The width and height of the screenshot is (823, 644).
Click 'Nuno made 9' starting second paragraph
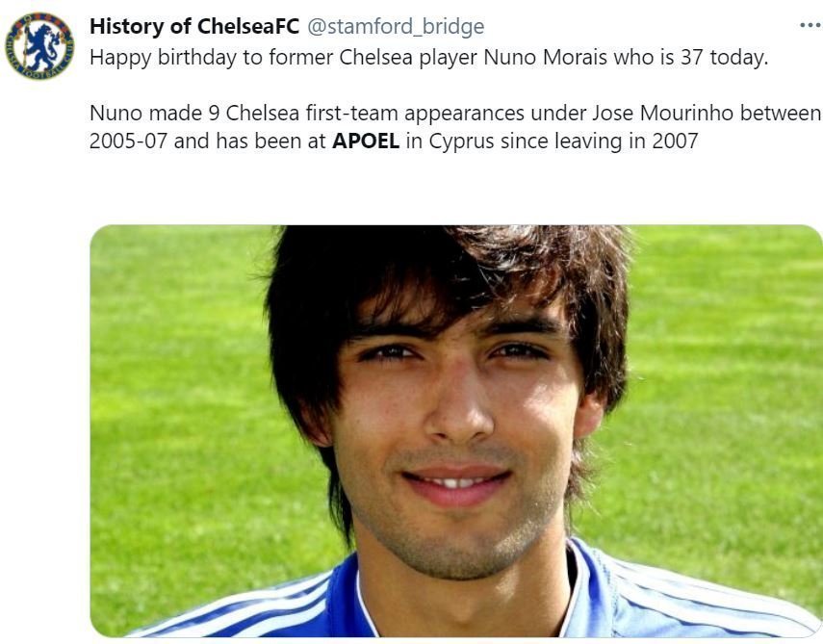click(154, 113)
